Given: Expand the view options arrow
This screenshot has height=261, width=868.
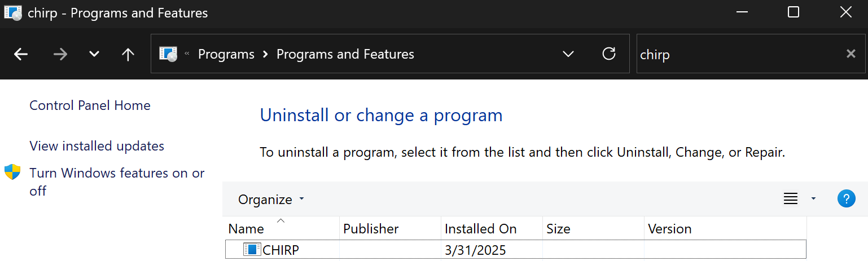Looking at the screenshot, I should pyautogui.click(x=813, y=198).
